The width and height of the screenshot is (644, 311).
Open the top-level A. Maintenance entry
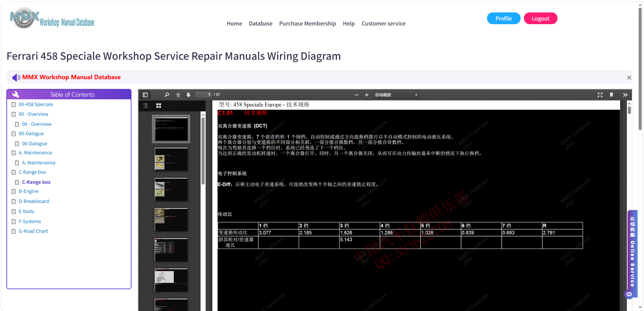point(36,153)
